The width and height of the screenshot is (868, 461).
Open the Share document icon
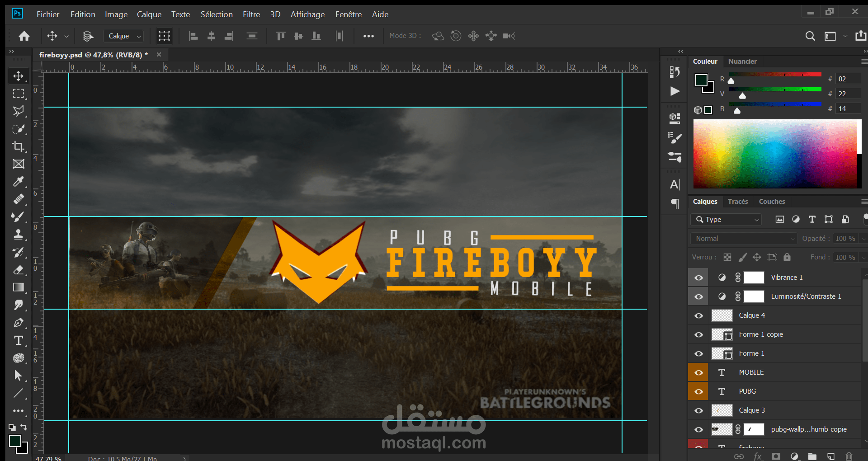pyautogui.click(x=861, y=36)
